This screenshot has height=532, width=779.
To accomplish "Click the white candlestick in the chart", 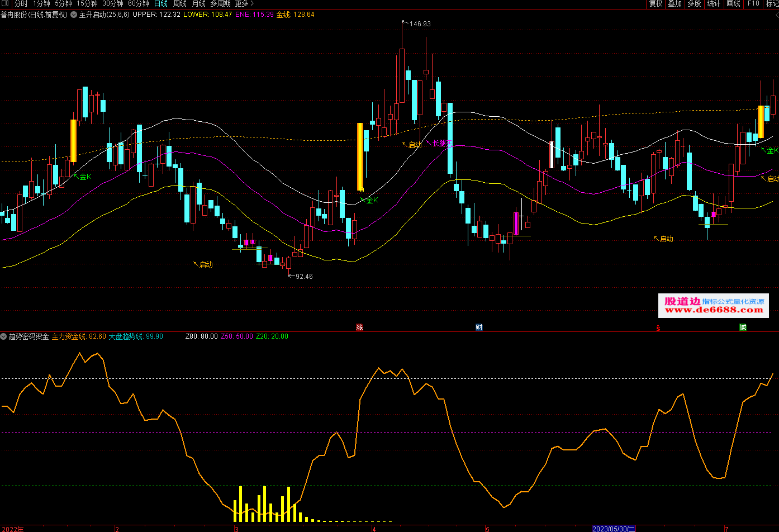I will pyautogui.click(x=552, y=155).
